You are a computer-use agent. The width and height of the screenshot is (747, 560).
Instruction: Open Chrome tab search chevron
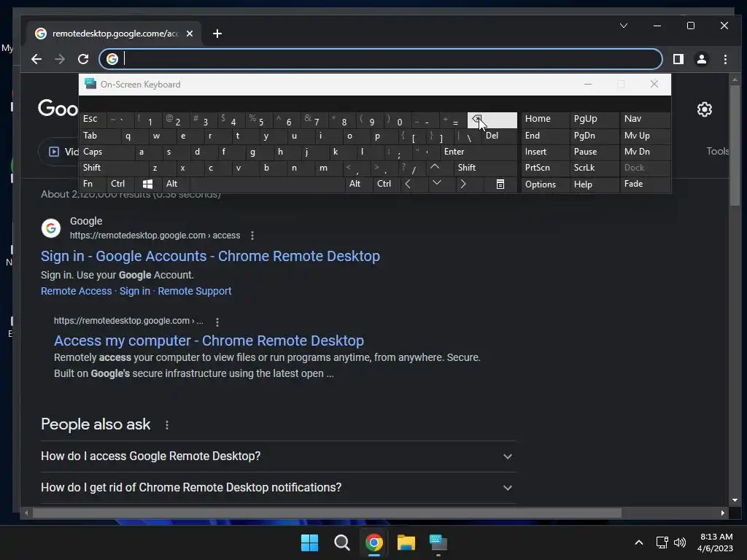click(x=624, y=26)
